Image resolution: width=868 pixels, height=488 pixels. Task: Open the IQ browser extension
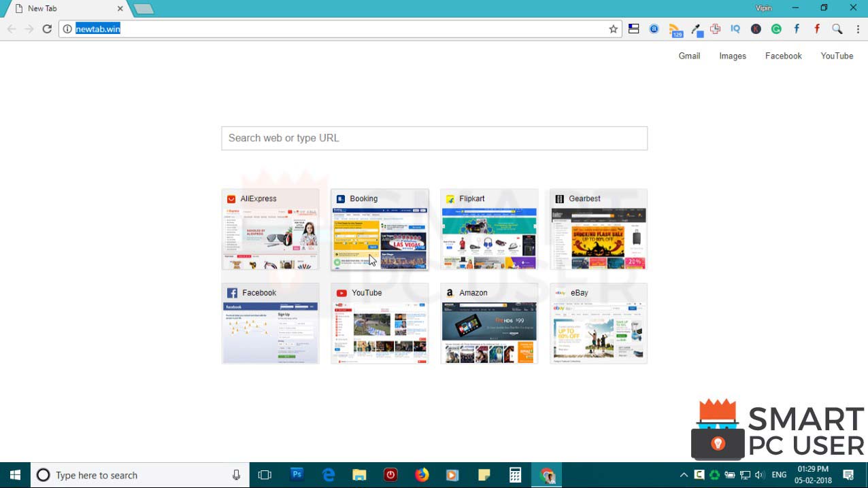coord(735,29)
